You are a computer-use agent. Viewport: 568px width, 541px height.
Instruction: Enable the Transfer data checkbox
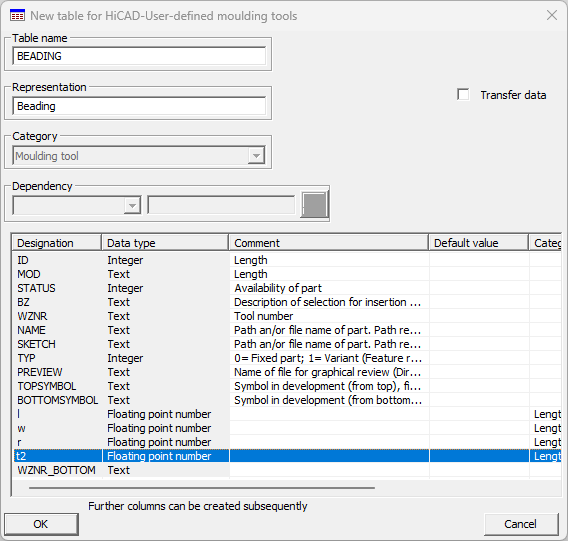(x=463, y=95)
